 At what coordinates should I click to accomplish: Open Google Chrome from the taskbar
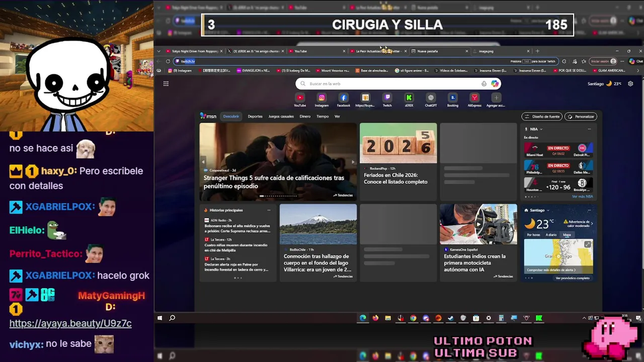pyautogui.click(x=413, y=318)
